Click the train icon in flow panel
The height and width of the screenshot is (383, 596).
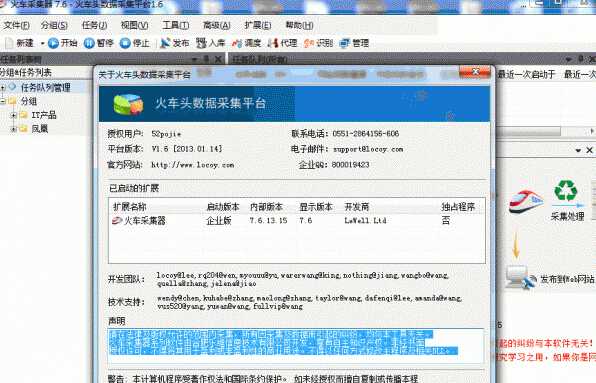(526, 201)
